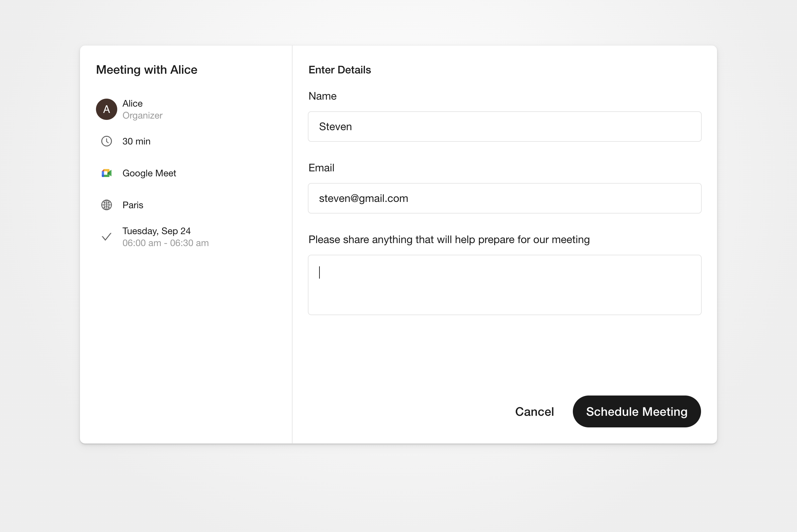Click the 'Tuesday, Sep 24' date text

coord(156,231)
